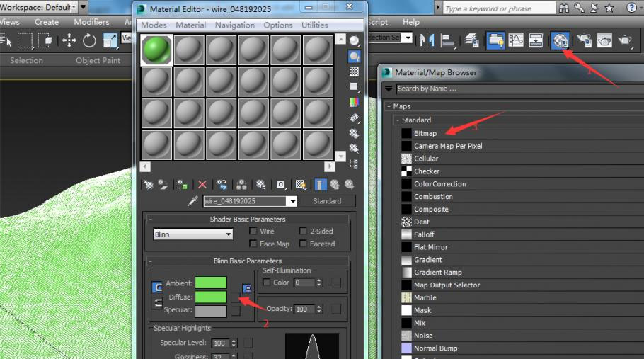Enable the Wire checkbox
The width and height of the screenshot is (644, 359).
tap(253, 232)
